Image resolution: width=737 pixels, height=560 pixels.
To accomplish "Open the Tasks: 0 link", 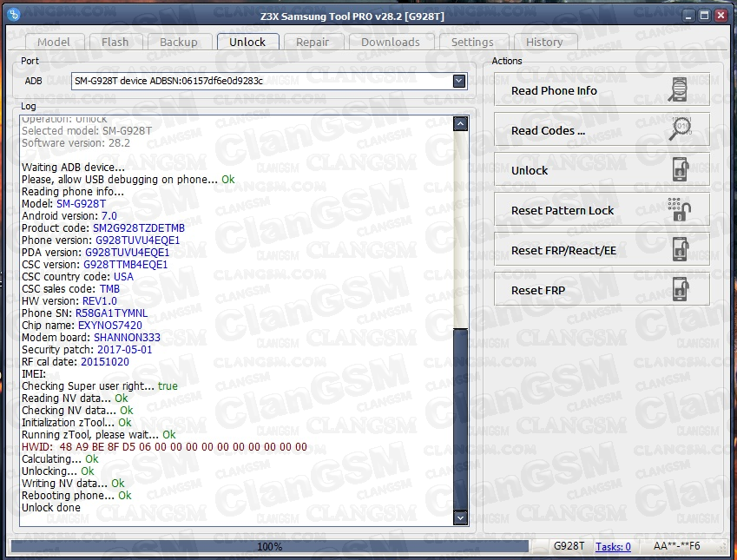I will [x=613, y=546].
